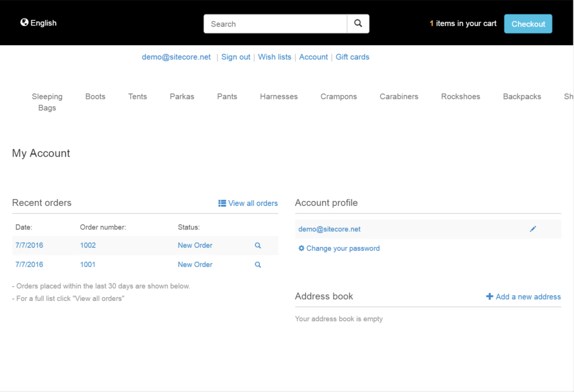Open the Tents category

138,97
